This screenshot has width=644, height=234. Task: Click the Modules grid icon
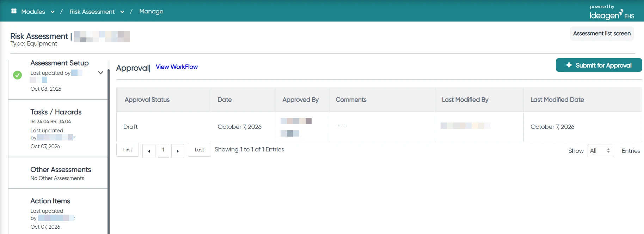(x=14, y=11)
